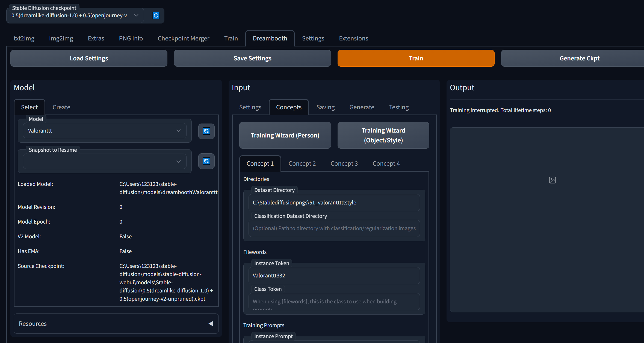The width and height of the screenshot is (644, 343).
Task: Open Stable Diffusion checkpoint dropdown
Action: 75,16
